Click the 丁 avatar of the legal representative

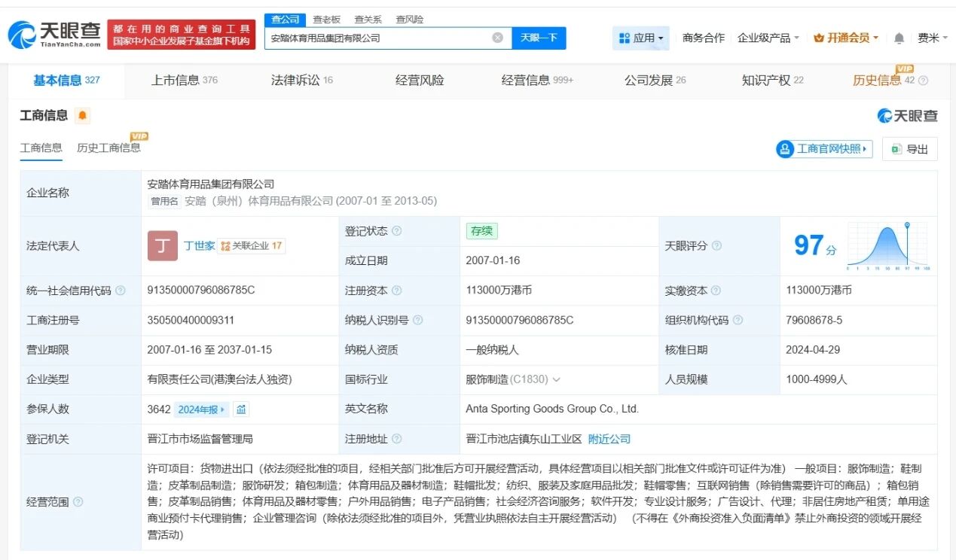coord(163,245)
